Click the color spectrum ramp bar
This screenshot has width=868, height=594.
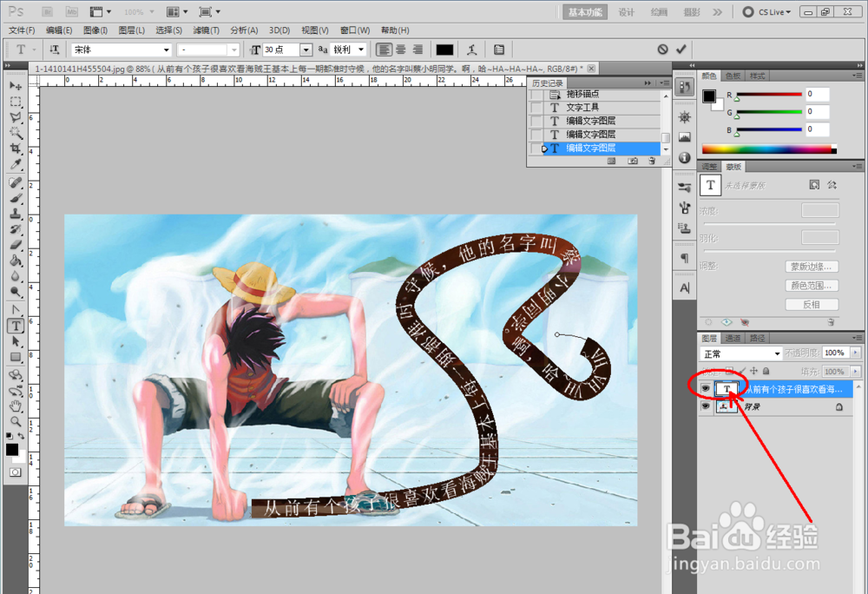769,148
